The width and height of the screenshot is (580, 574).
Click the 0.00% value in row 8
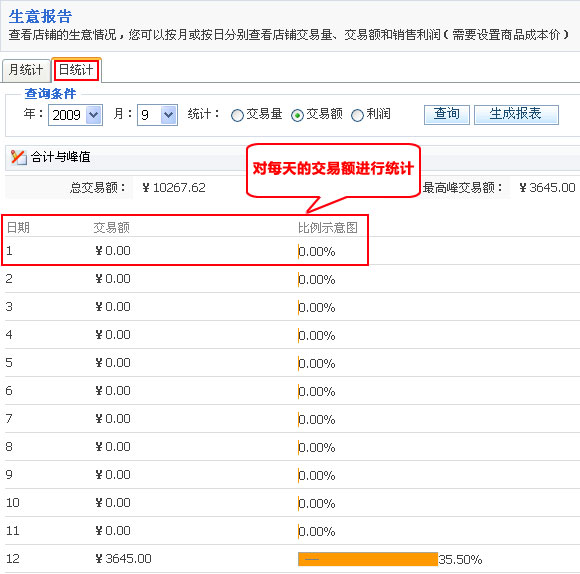pos(317,448)
